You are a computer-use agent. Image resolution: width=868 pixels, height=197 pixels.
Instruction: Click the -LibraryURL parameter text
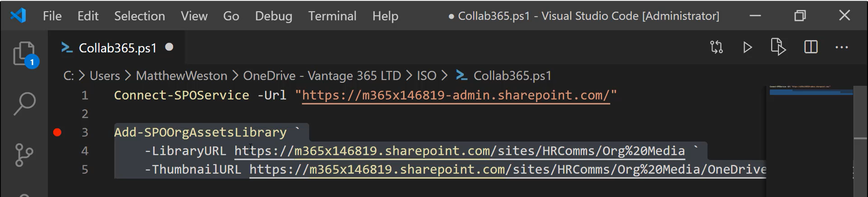click(x=185, y=151)
